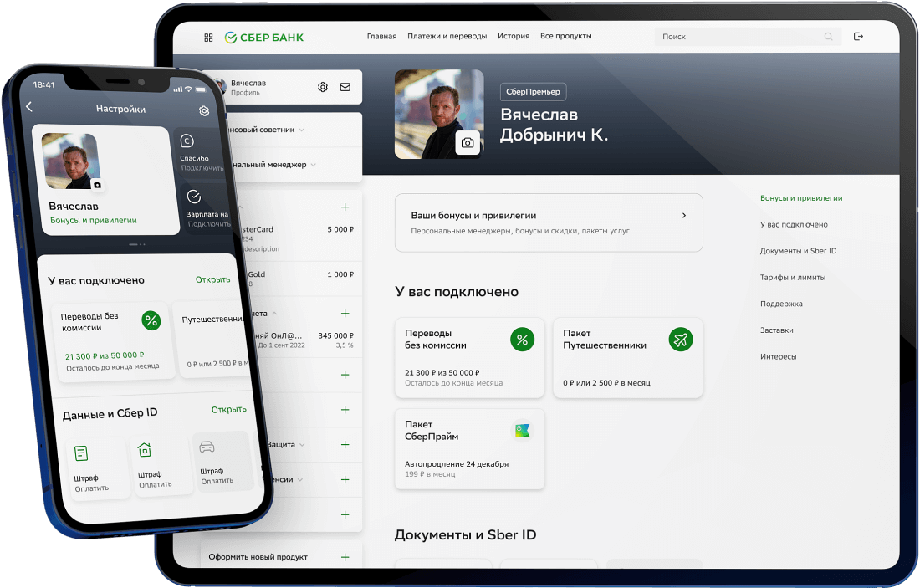Open Тарифы и лимиты link
This screenshot has width=920, height=588.
(x=793, y=278)
